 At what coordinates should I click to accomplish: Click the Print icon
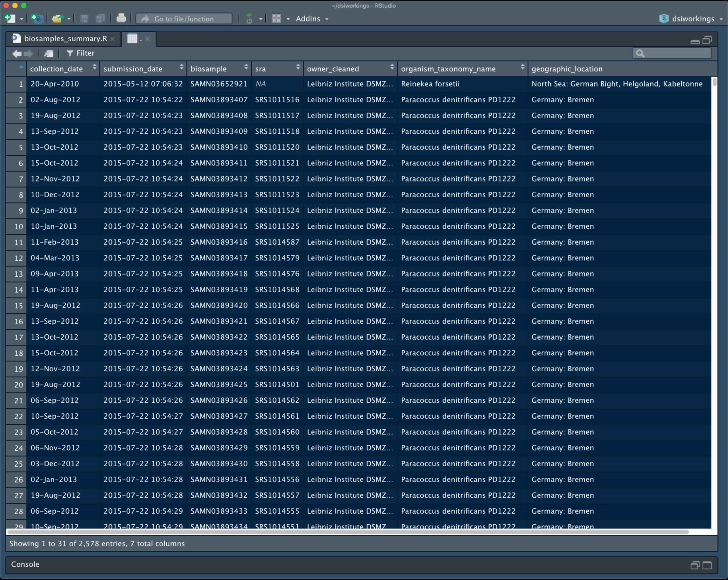(121, 18)
